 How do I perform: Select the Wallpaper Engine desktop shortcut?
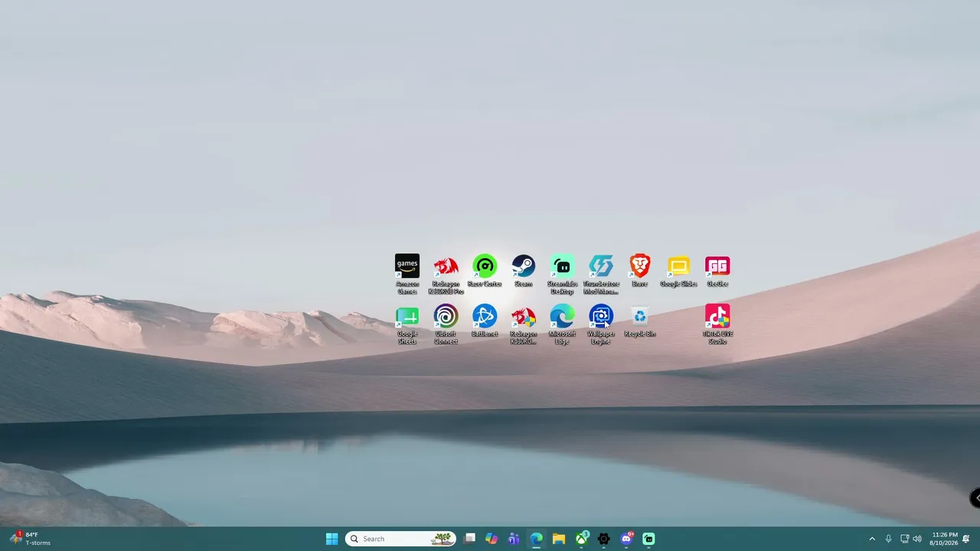(601, 324)
